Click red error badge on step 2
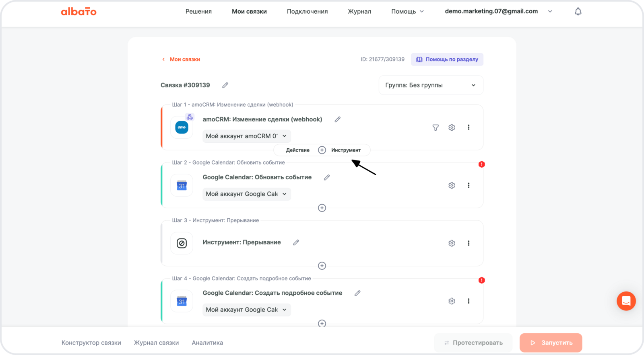 coord(481,164)
